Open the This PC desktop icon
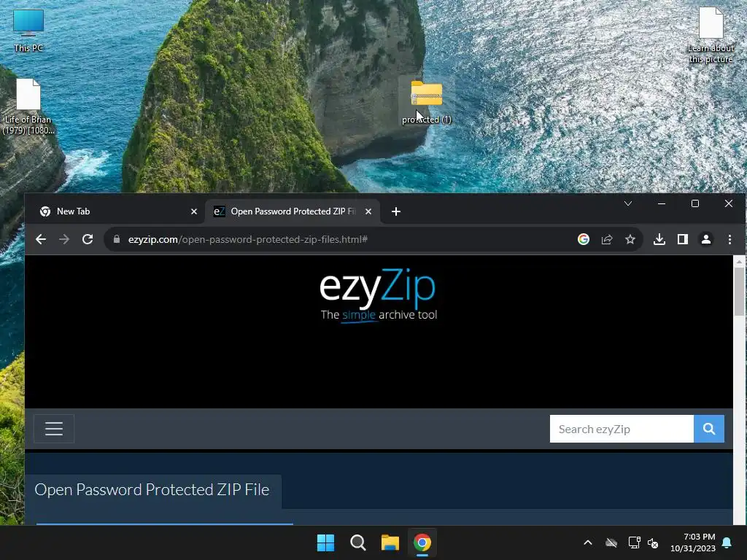Screen dimensions: 747x560 tap(28, 31)
